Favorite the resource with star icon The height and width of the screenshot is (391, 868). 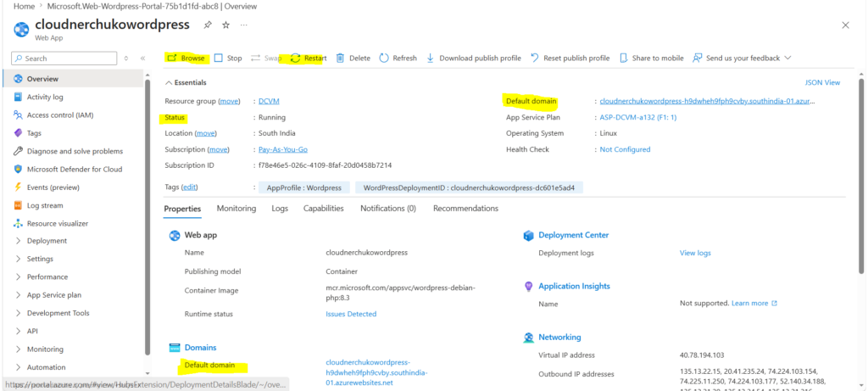(225, 25)
